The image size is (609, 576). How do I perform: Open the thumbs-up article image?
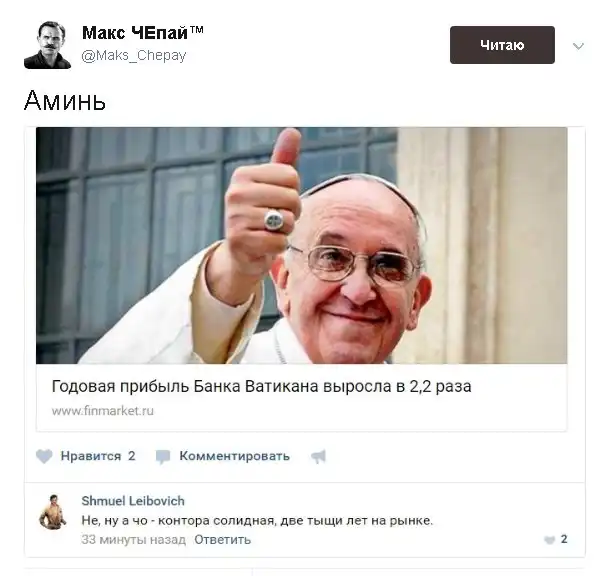(x=301, y=245)
